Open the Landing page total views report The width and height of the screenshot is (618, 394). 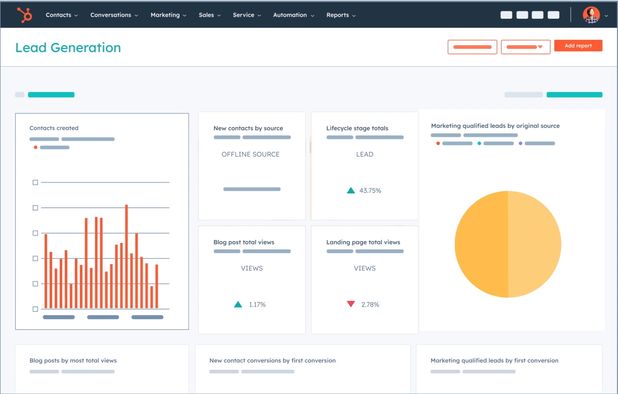coord(363,242)
